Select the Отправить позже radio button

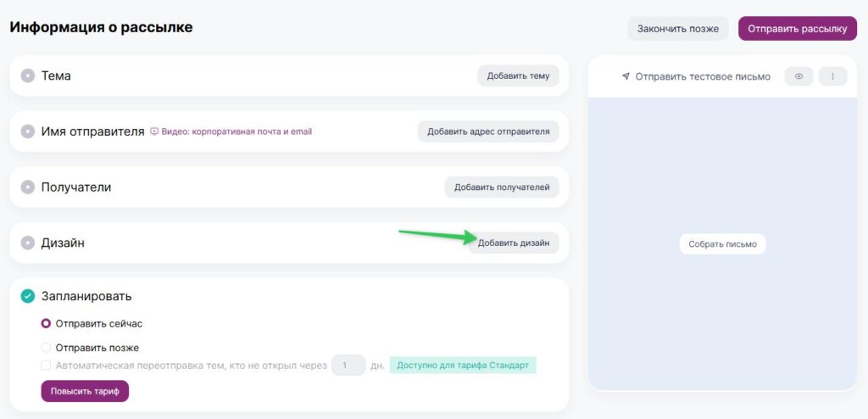pyautogui.click(x=46, y=348)
